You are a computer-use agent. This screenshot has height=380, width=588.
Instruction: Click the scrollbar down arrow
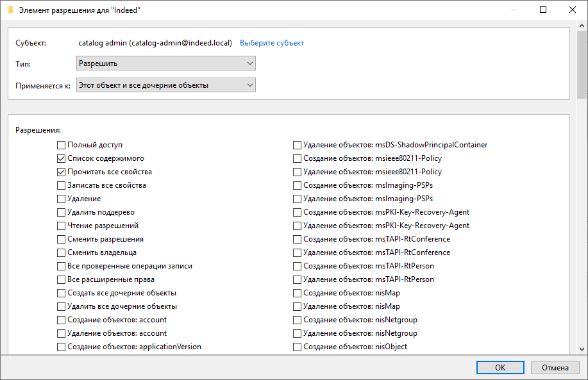(x=582, y=349)
